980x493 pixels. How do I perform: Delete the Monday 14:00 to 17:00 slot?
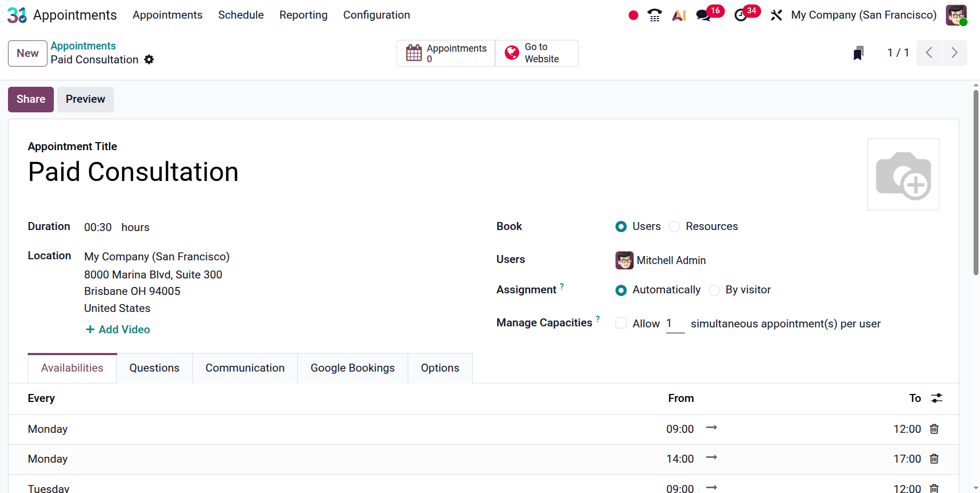(x=934, y=459)
